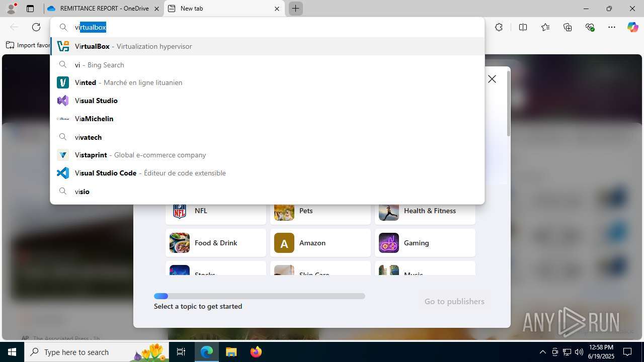The image size is (644, 362).
Task: Open the Copilot sidebar icon
Action: click(x=632, y=27)
